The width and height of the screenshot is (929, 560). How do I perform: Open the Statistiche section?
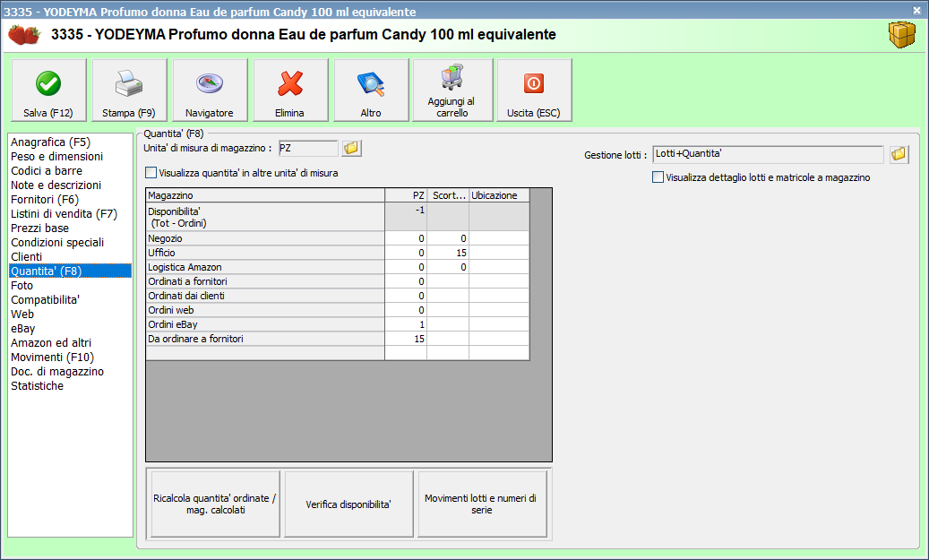(x=70, y=386)
